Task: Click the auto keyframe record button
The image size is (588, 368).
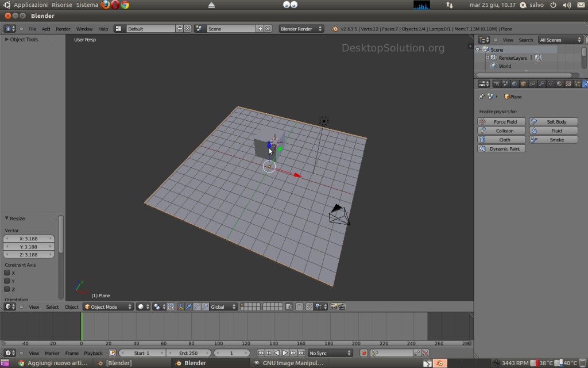Action: [363, 353]
